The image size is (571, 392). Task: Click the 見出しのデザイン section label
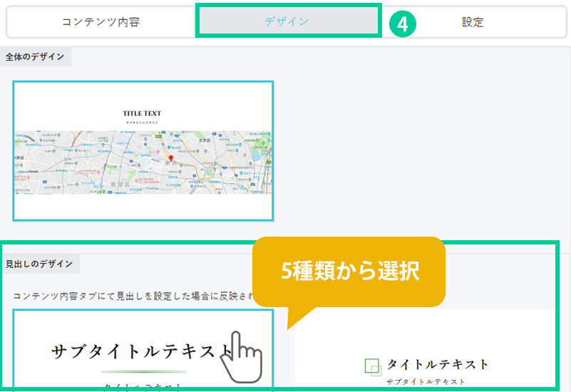point(39,264)
